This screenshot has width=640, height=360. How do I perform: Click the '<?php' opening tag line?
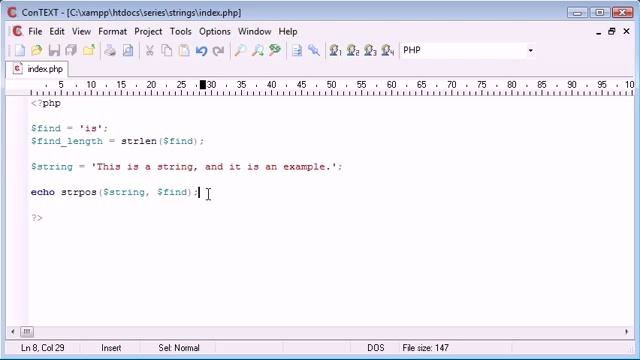point(46,103)
